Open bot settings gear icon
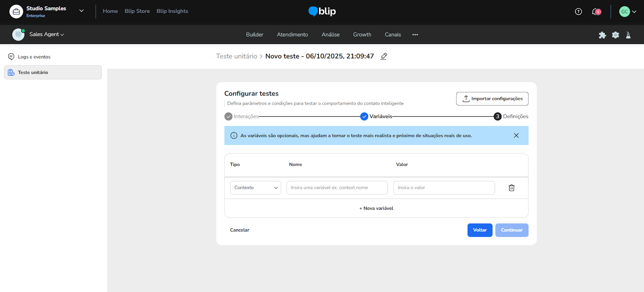The image size is (644, 292). [x=615, y=35]
